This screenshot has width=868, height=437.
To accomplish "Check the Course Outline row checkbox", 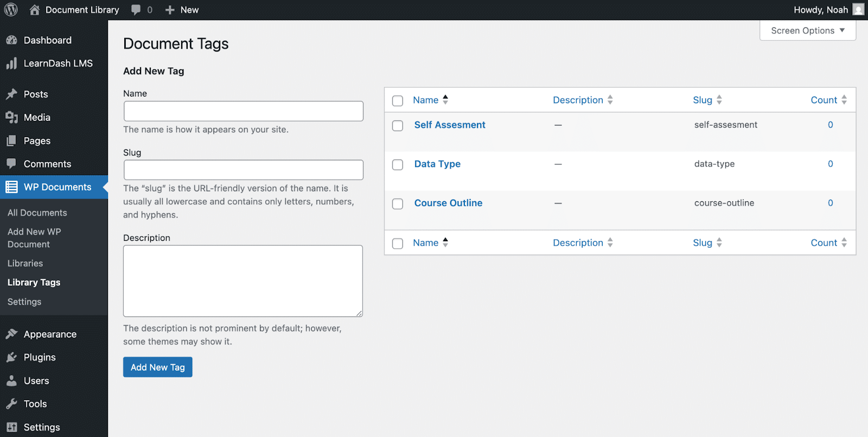I will pyautogui.click(x=398, y=204).
